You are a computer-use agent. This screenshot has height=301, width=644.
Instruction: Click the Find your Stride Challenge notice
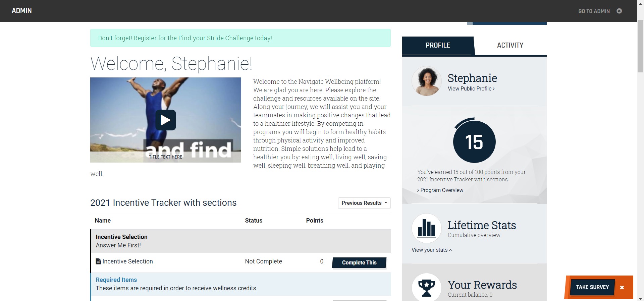click(x=240, y=38)
